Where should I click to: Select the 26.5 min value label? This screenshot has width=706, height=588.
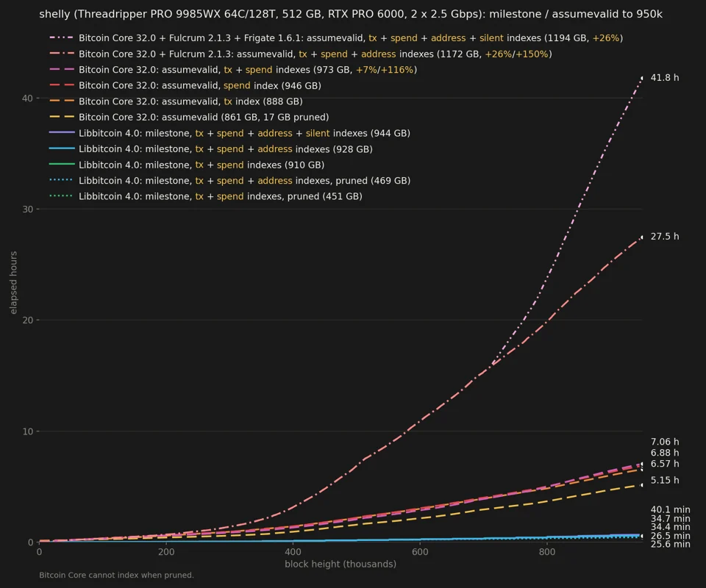point(671,536)
